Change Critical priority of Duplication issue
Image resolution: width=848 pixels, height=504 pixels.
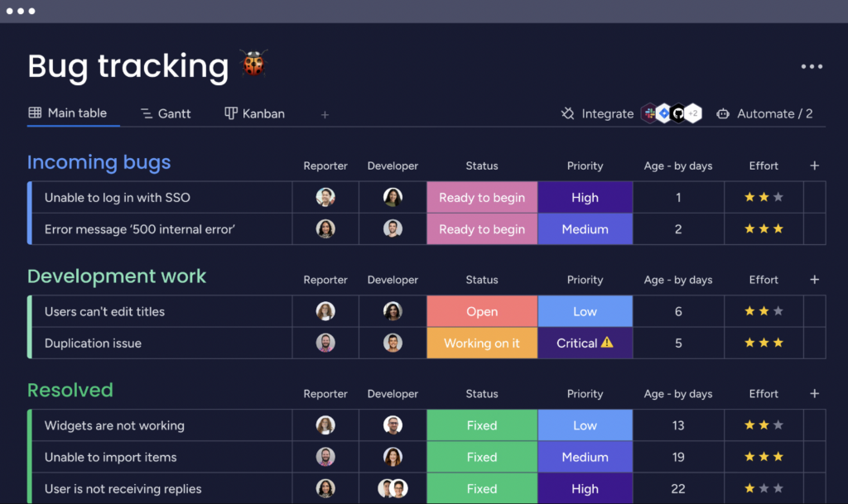coord(585,343)
